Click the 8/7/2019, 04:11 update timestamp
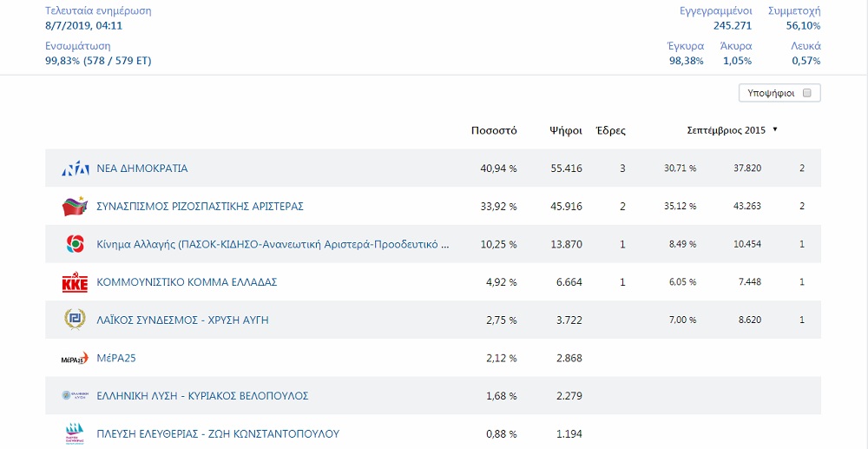The width and height of the screenshot is (868, 449). tap(83, 25)
